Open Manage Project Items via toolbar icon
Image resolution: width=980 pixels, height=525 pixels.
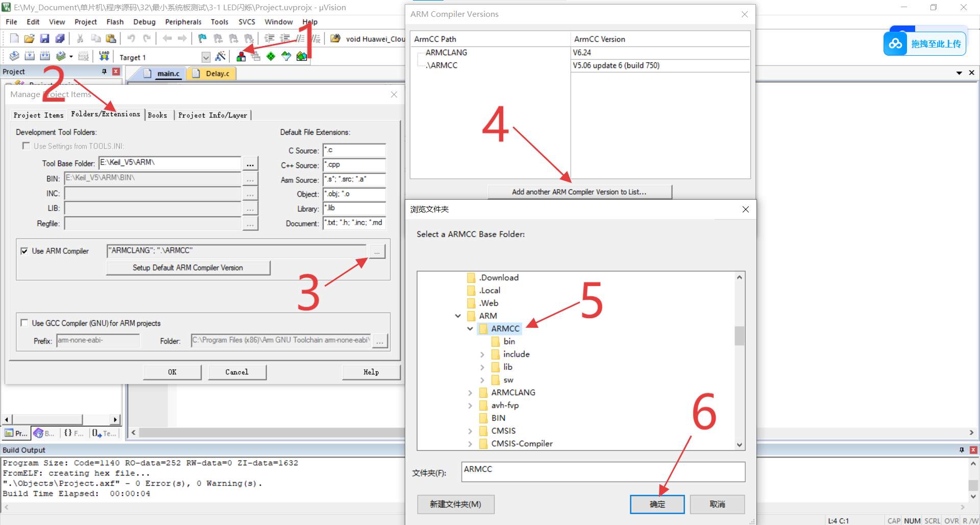point(240,56)
